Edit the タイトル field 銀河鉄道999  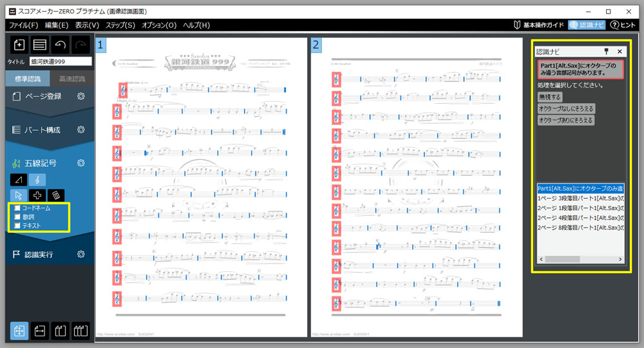[61, 62]
